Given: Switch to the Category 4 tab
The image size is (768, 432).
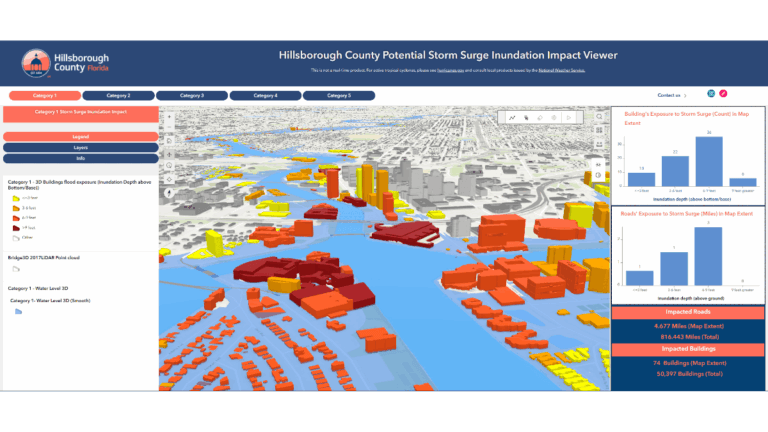Looking at the screenshot, I should coord(267,95).
